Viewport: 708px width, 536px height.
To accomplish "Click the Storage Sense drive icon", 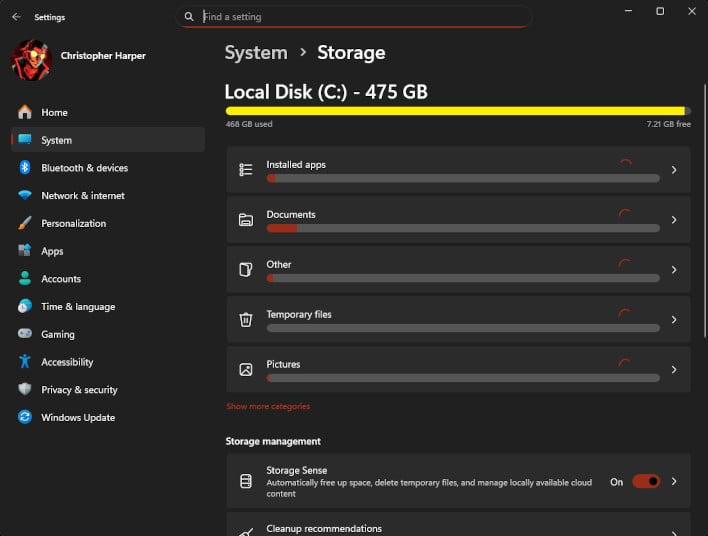I will click(x=246, y=481).
